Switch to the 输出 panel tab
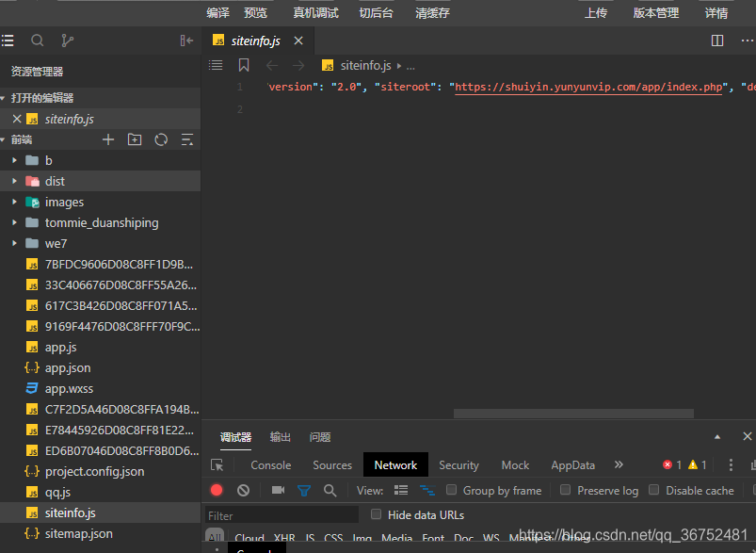This screenshot has height=553, width=756. (x=281, y=437)
